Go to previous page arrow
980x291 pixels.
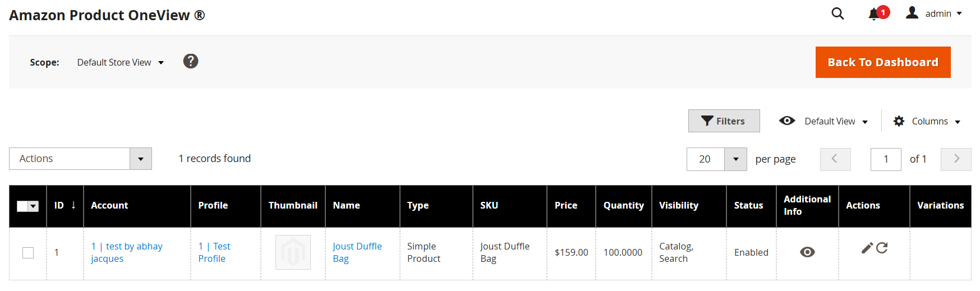835,159
